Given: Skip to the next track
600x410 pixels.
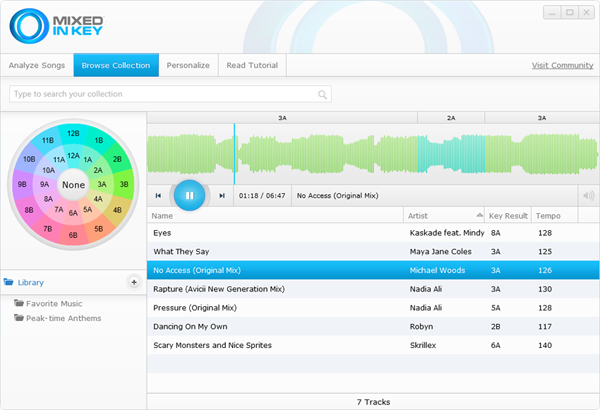Looking at the screenshot, I should click(222, 196).
